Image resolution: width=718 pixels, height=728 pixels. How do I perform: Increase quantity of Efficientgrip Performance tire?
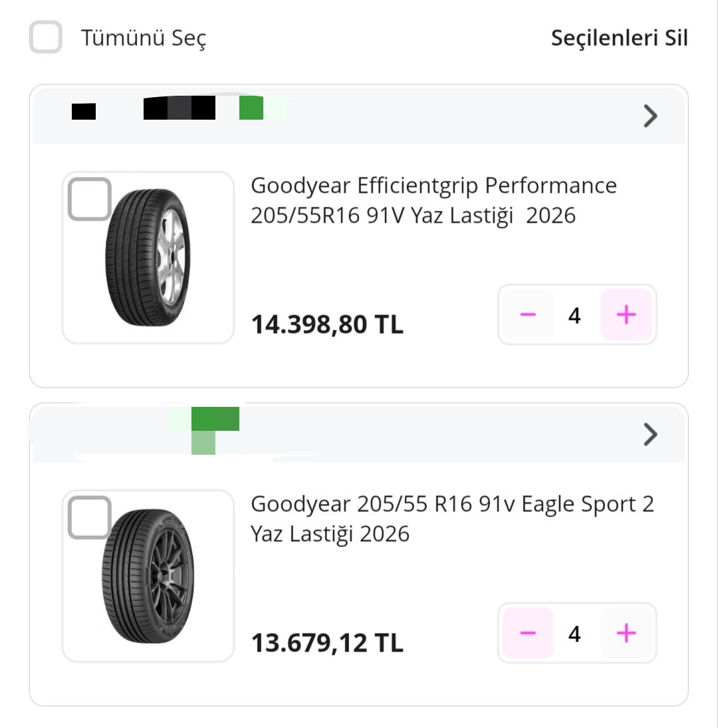626,314
